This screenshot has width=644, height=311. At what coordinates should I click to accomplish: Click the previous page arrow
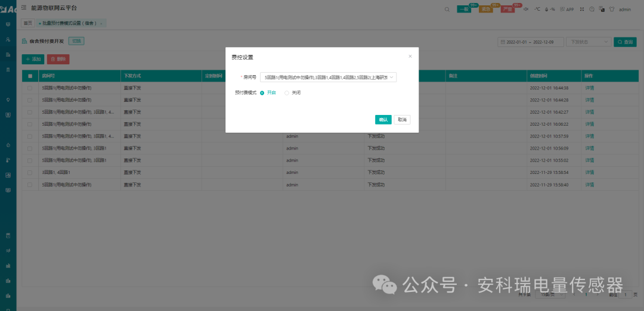(574, 294)
